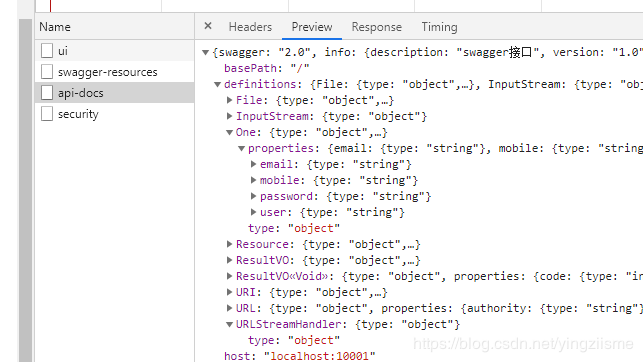Select the api-docs request
The width and height of the screenshot is (643, 362).
[x=114, y=93]
